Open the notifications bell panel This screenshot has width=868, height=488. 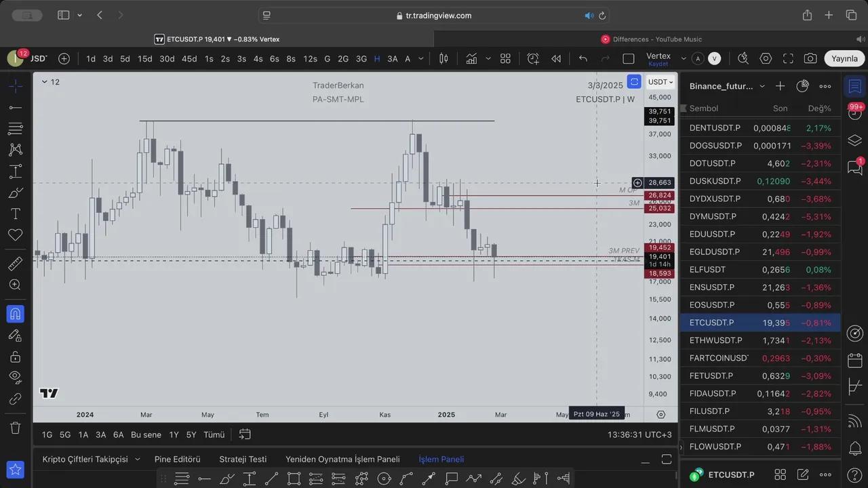click(855, 448)
